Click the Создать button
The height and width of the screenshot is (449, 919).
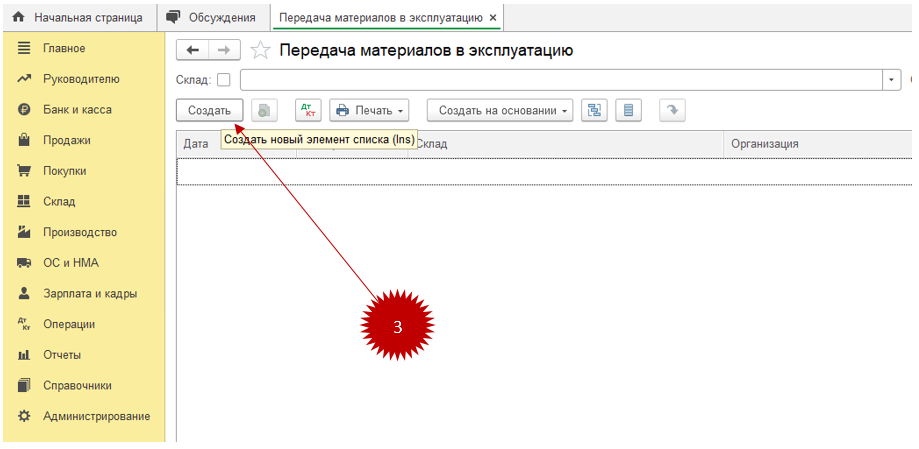coord(209,110)
